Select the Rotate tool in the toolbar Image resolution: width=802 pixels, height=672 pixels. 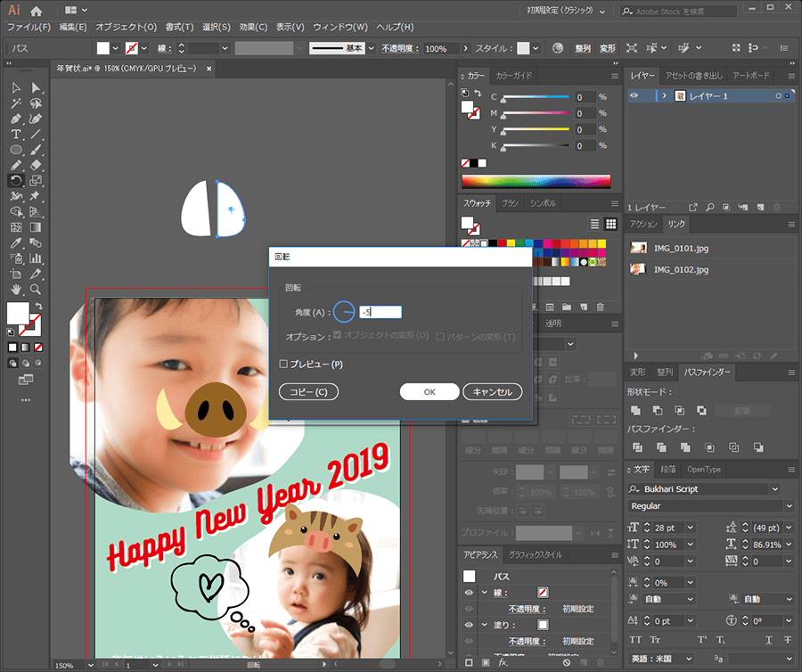pyautogui.click(x=16, y=180)
